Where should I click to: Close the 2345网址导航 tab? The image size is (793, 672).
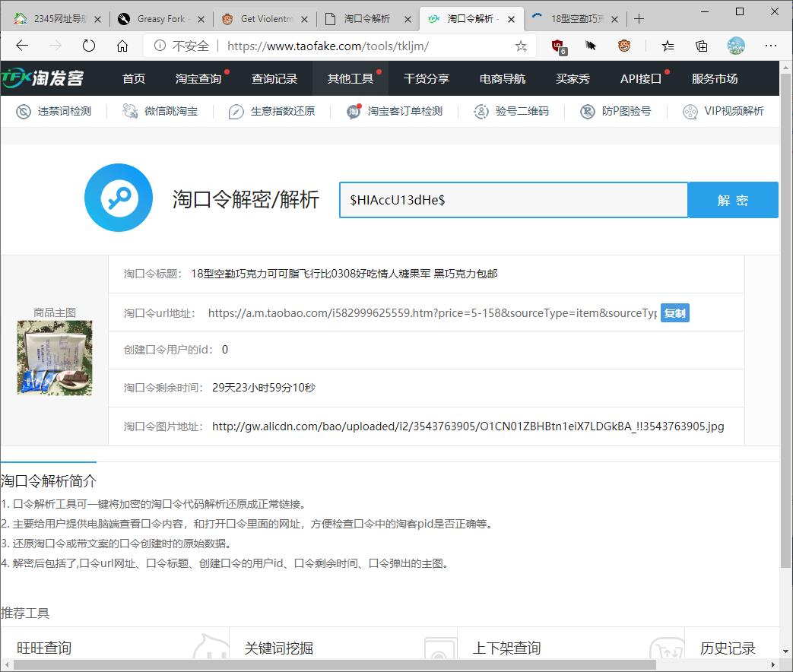pos(97,19)
